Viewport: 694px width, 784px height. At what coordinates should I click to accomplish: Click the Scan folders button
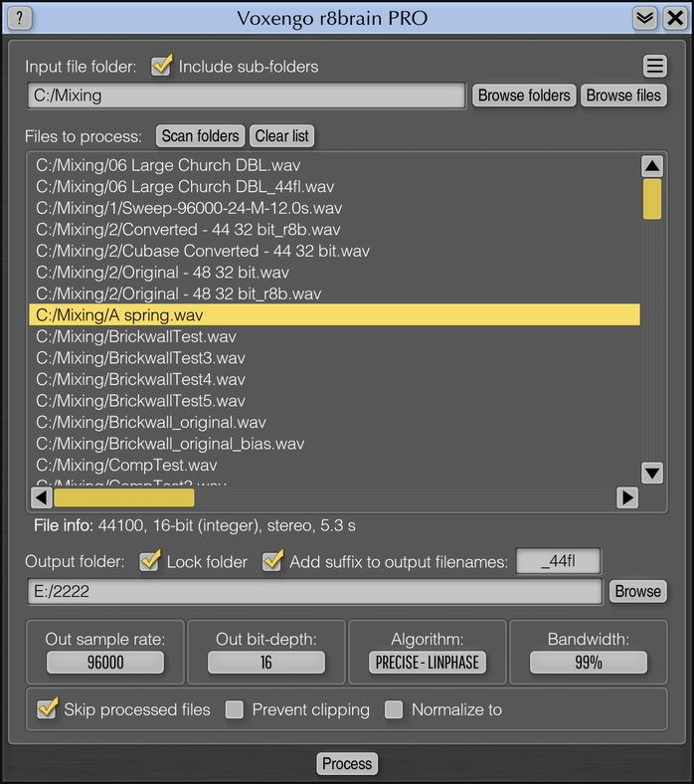201,136
